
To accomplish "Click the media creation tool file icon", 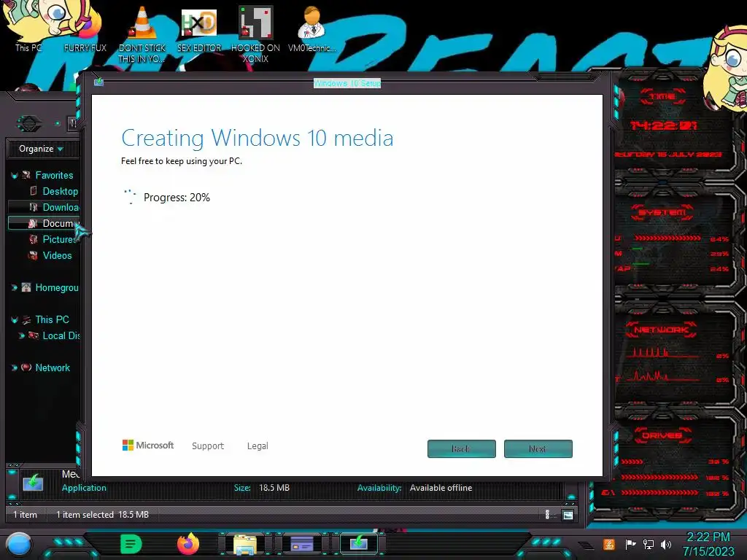I will pos(33,482).
